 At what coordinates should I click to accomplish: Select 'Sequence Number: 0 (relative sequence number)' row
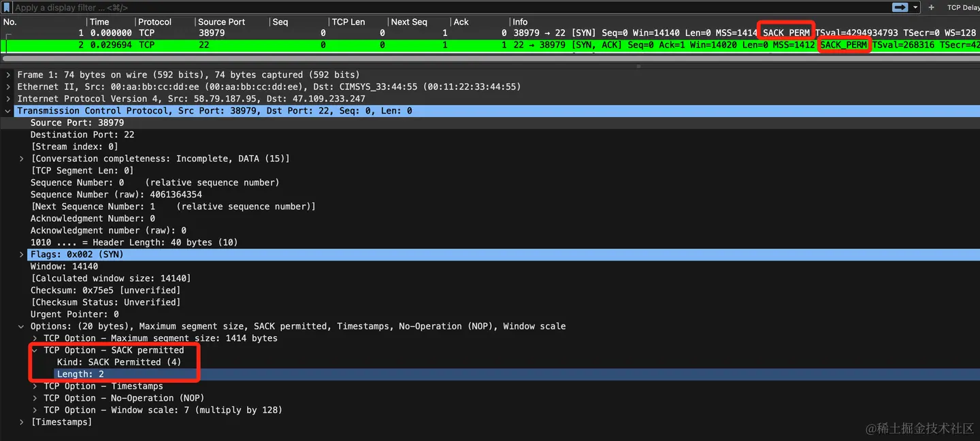(x=490, y=182)
